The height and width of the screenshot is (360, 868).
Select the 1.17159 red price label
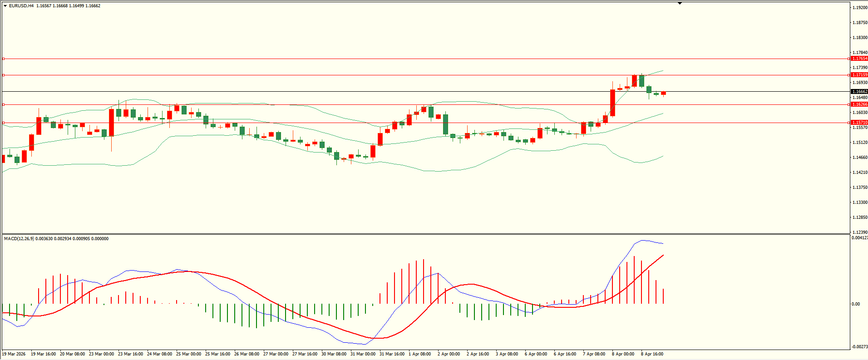[x=859, y=75]
